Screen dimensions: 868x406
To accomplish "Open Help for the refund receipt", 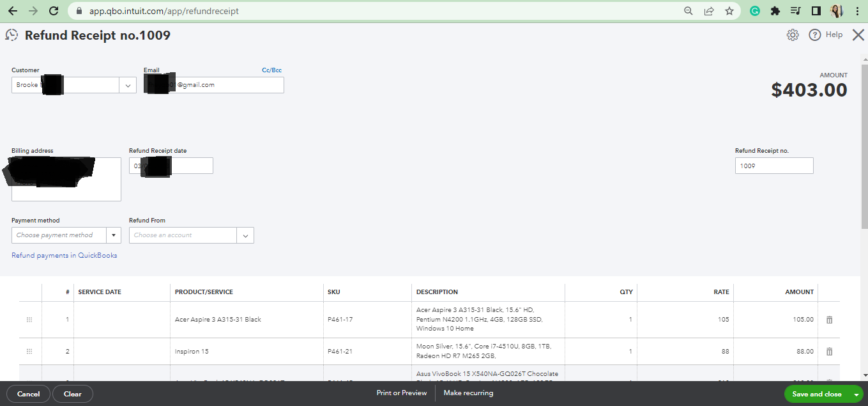I will tap(826, 35).
